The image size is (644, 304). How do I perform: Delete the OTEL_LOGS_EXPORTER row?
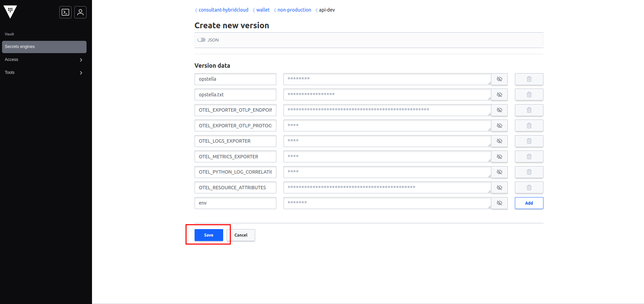click(529, 141)
